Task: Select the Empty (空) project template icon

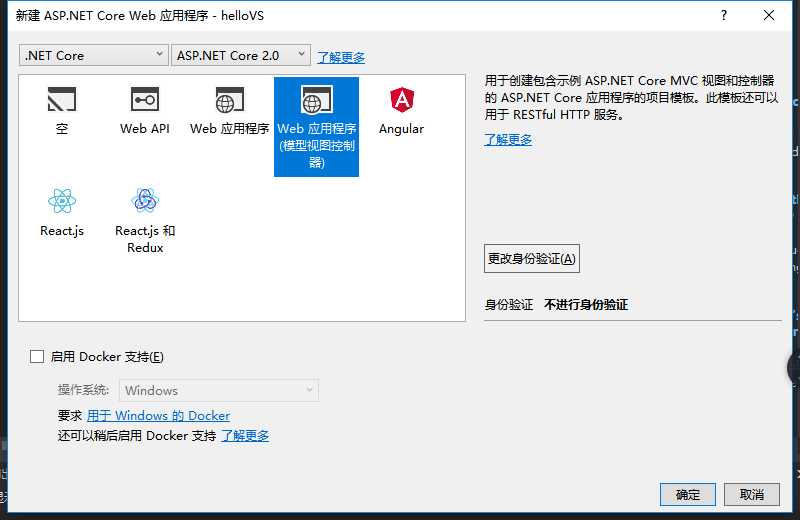Action: point(62,99)
